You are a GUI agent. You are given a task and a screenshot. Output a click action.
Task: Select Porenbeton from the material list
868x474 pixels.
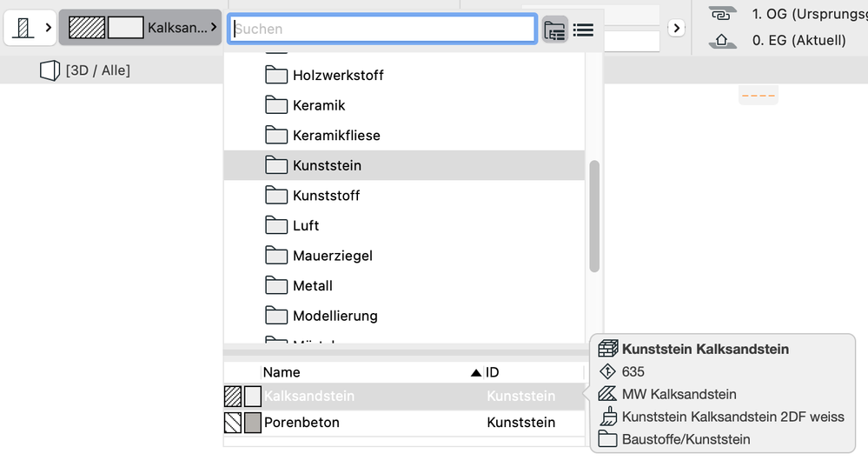(301, 423)
